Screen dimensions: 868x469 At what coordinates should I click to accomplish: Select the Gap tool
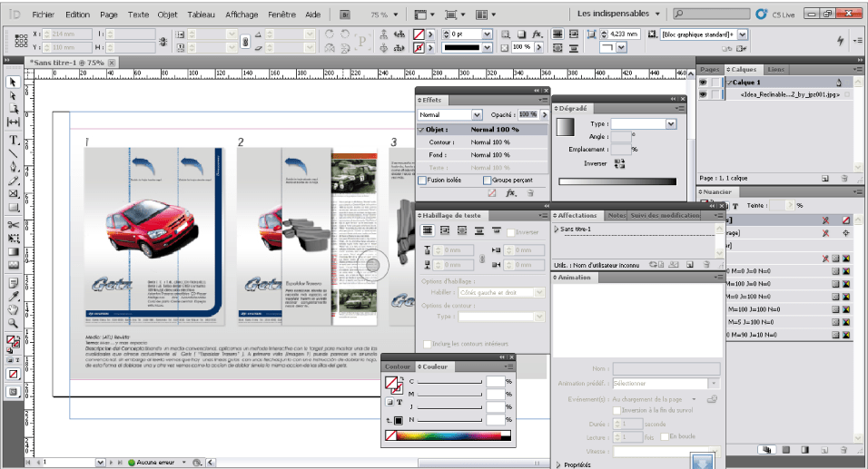click(14, 122)
